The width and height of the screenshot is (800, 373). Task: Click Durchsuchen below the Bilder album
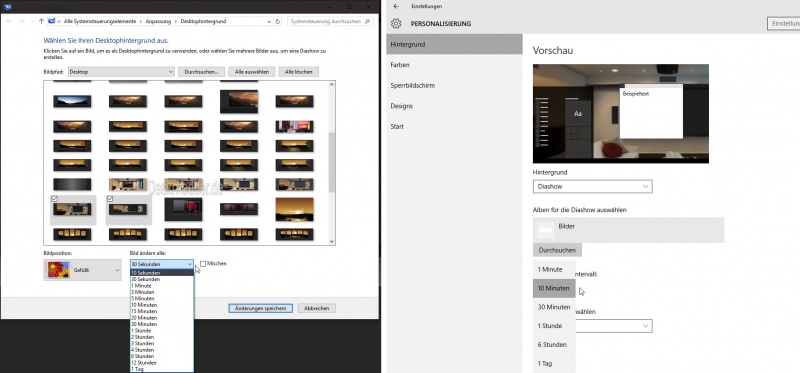pos(557,250)
